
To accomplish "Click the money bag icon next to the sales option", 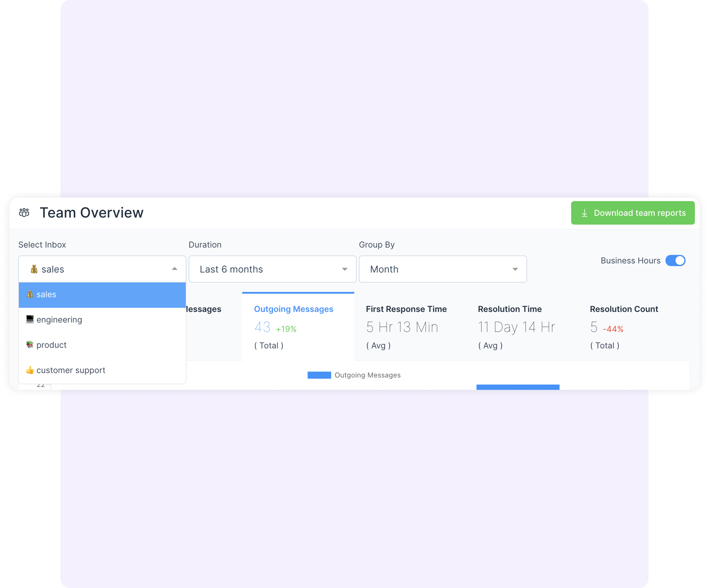I will pos(30,294).
